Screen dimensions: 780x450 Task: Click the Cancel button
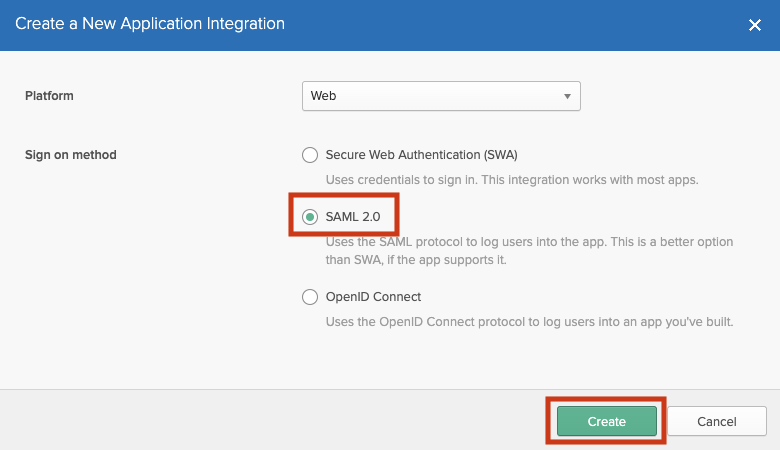click(716, 421)
